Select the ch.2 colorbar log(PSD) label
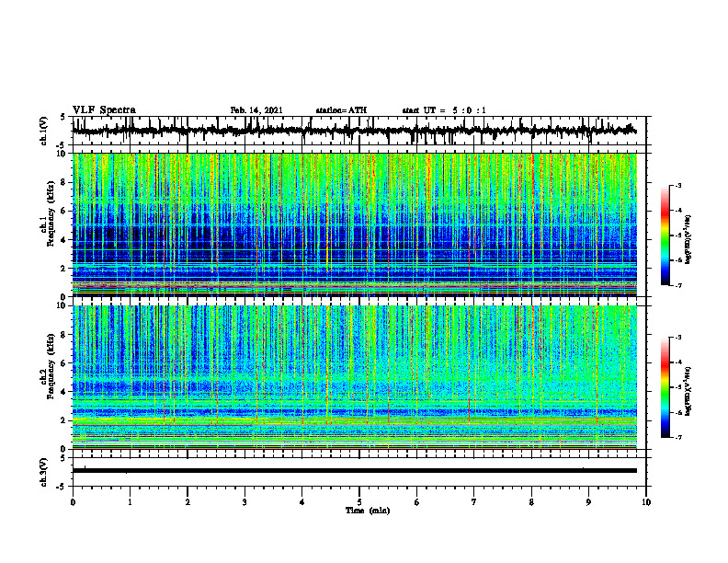Screen dimensions: 728x563 tap(688, 392)
